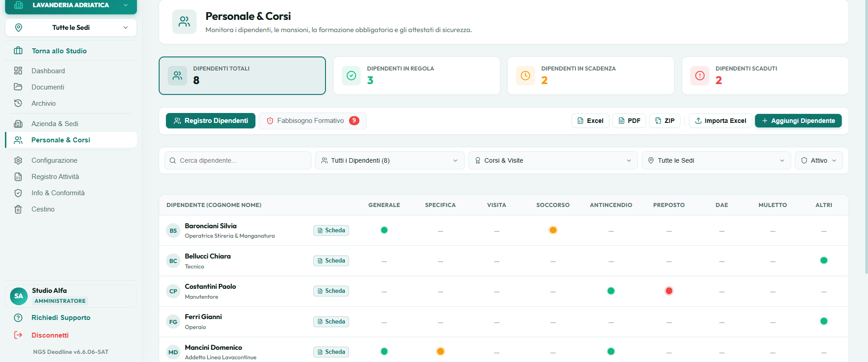Open the Configurazione gear icon

[x=18, y=160]
